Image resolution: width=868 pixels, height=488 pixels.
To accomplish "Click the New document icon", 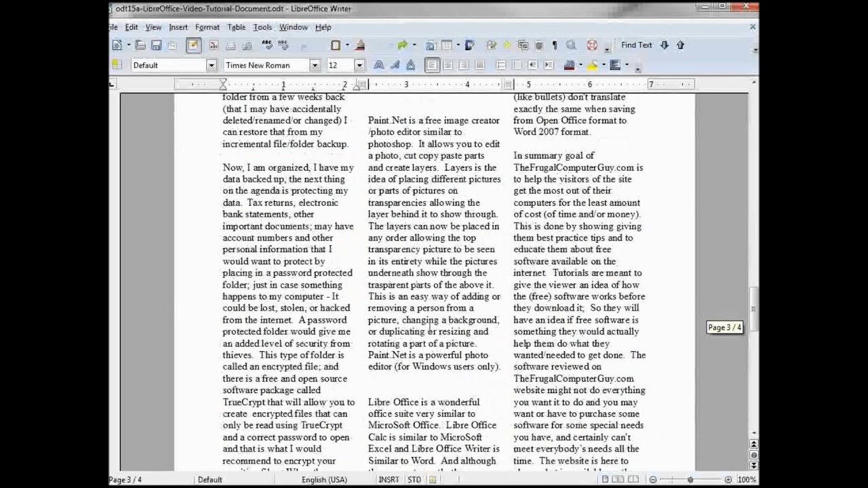I will tap(117, 45).
